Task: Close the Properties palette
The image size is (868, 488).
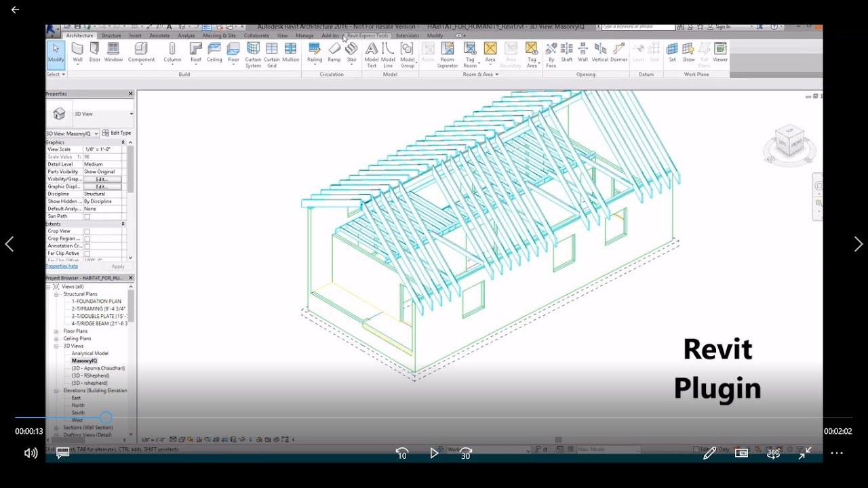Action: tap(131, 94)
